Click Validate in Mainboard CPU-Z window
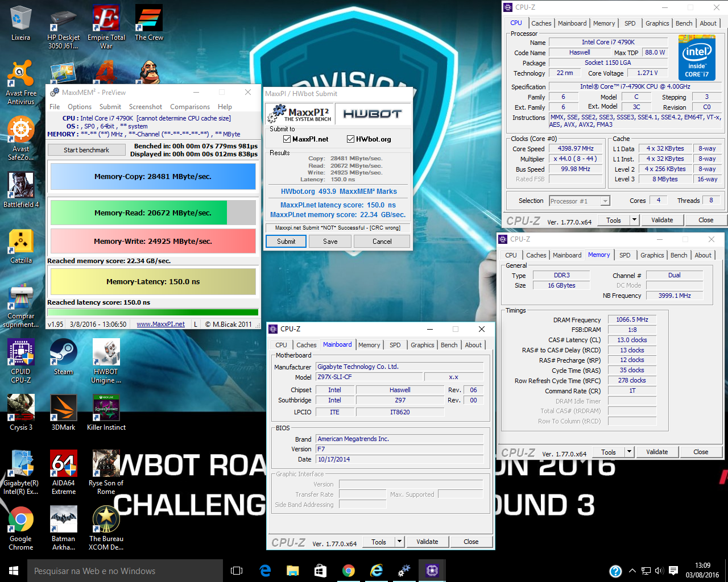This screenshot has height=582, width=728. pyautogui.click(x=427, y=542)
